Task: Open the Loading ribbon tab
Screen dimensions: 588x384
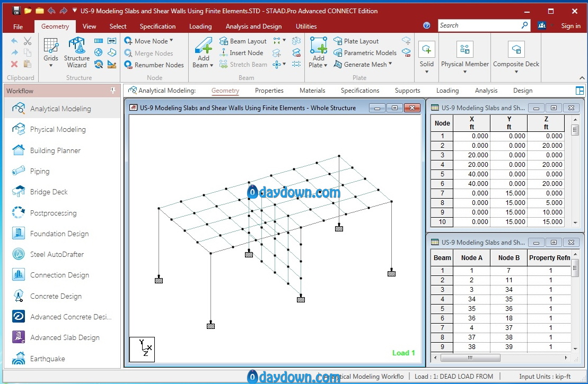Action: [200, 26]
